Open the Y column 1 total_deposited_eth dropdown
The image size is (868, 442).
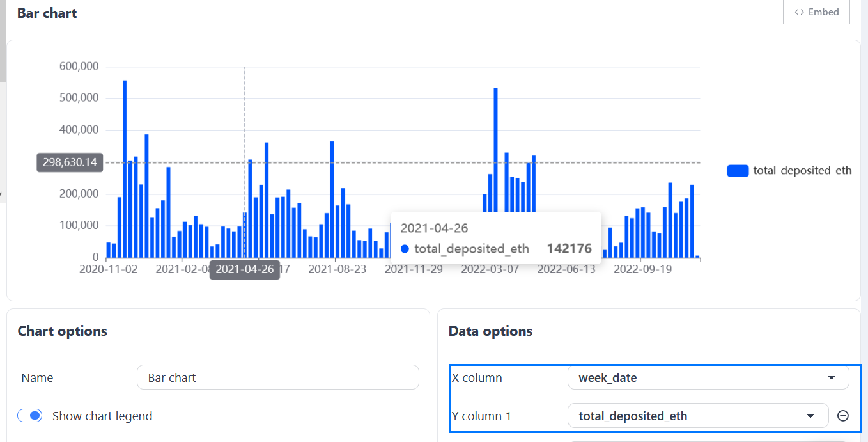pos(698,416)
